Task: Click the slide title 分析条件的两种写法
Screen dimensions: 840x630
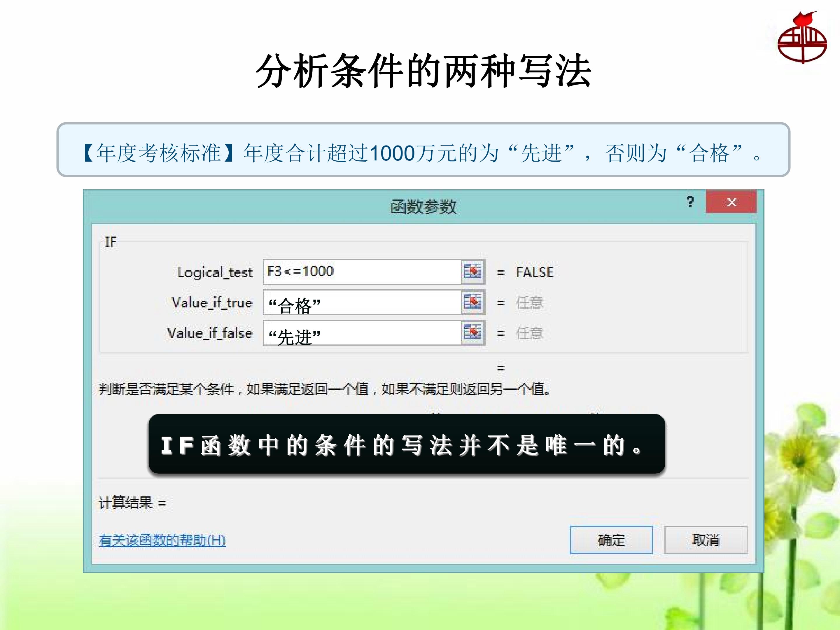Action: 423,71
